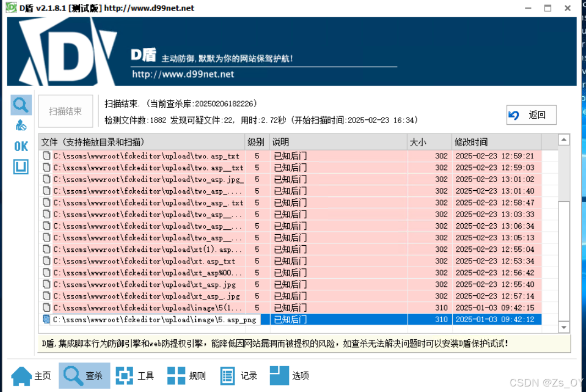Click timestamp 2025-02-23 12:57:14
Screen dimensions: 586x392
point(495,296)
